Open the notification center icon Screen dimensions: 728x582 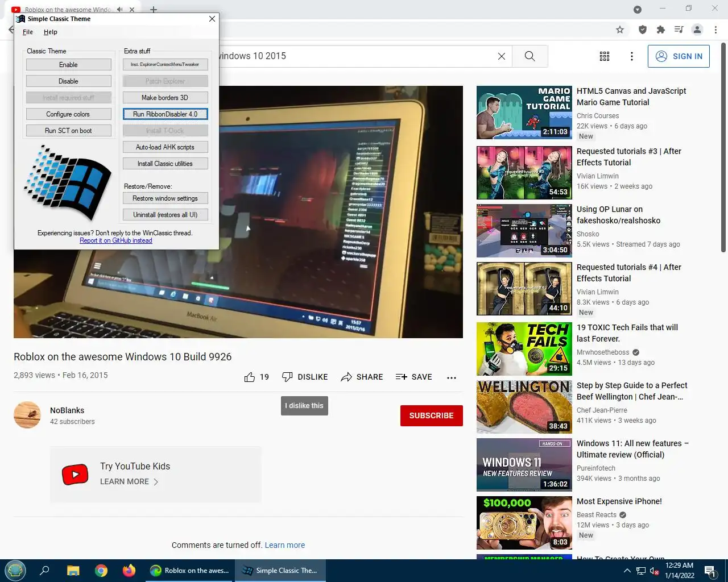pyautogui.click(x=710, y=571)
